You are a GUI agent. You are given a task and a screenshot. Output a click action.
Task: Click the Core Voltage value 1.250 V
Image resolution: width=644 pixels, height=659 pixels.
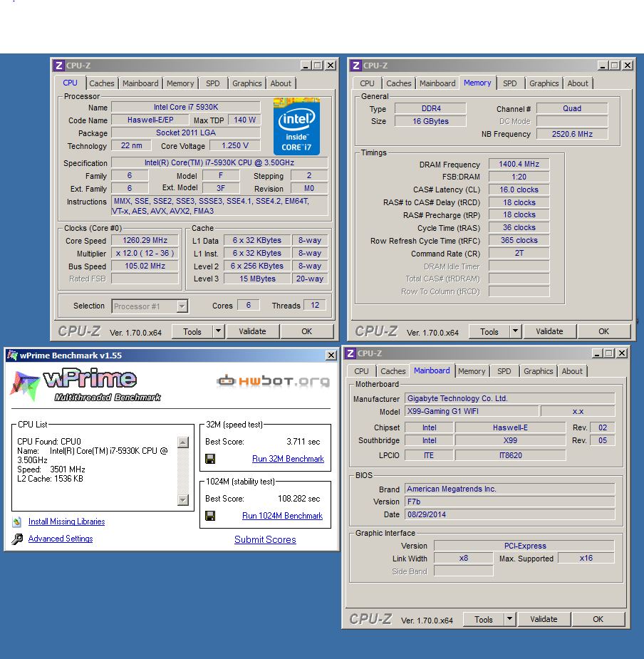point(235,146)
